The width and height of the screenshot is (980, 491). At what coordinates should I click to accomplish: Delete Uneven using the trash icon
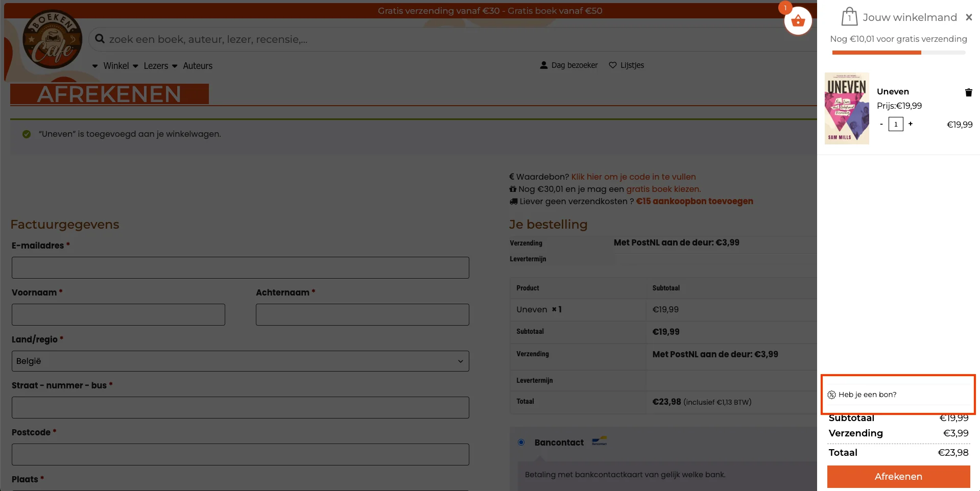[x=968, y=92]
